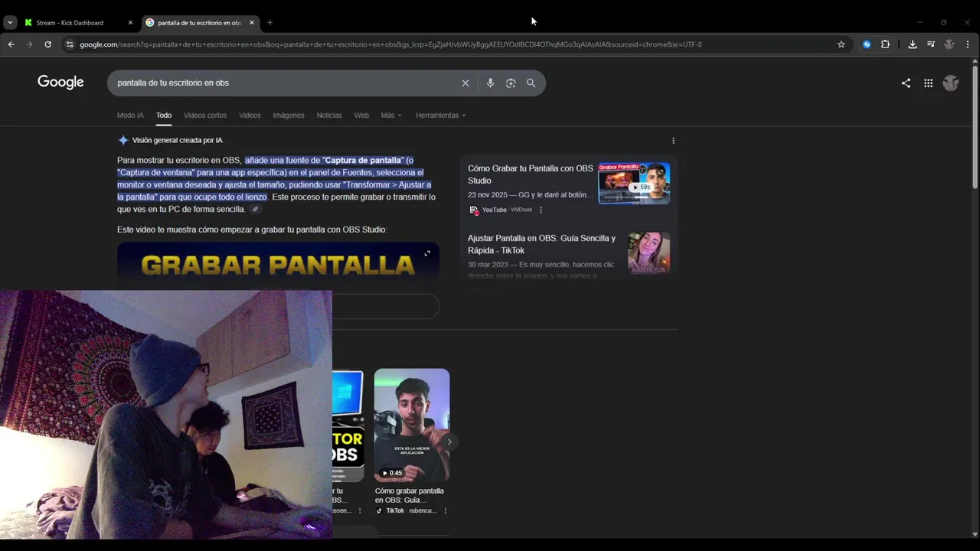980x551 pixels.
Task: Play the 59s YouTube video thumbnail
Action: click(x=634, y=183)
